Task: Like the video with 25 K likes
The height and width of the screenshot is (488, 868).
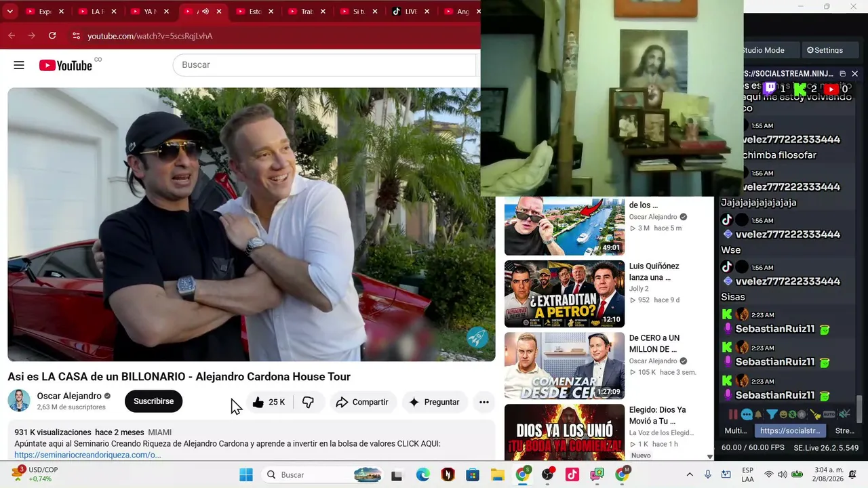Action: click(x=269, y=402)
